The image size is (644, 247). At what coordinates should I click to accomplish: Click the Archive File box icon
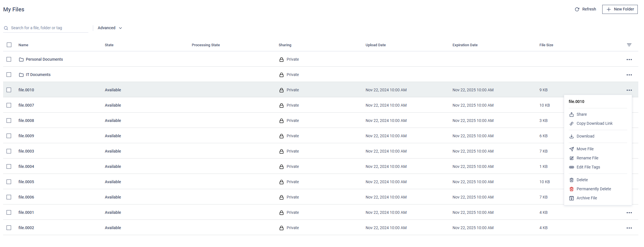[572, 198]
